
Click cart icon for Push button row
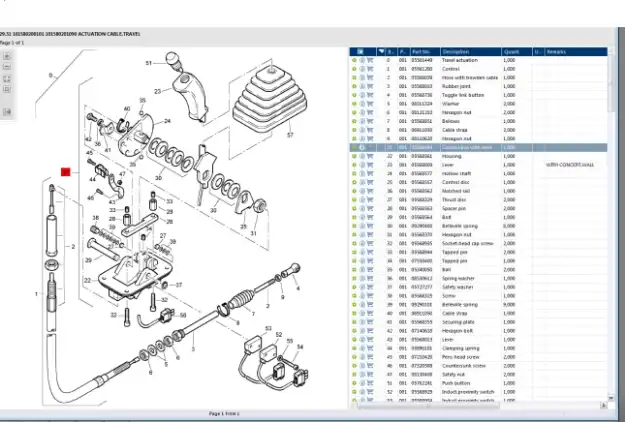tap(369, 382)
